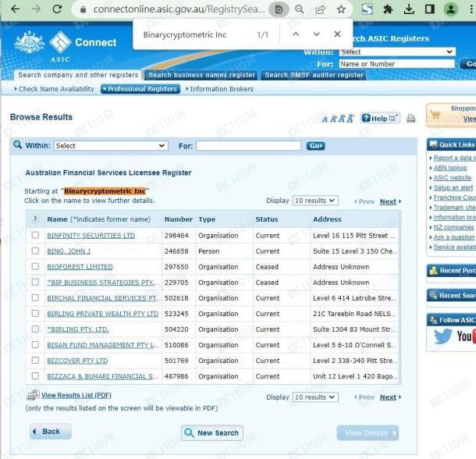Tick checkbox for *BIRLING PTY. LTD.
The width and height of the screenshot is (476, 459).
[x=35, y=329]
